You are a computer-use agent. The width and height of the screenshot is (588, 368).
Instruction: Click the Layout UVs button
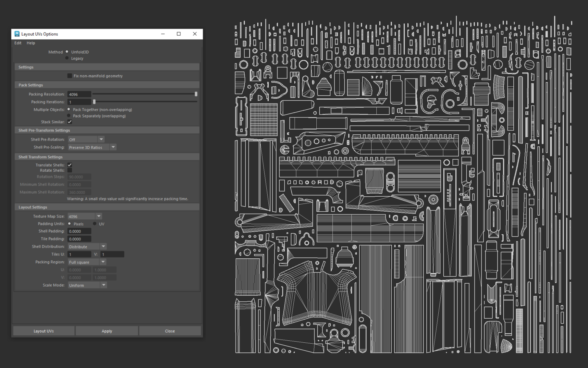(x=44, y=331)
